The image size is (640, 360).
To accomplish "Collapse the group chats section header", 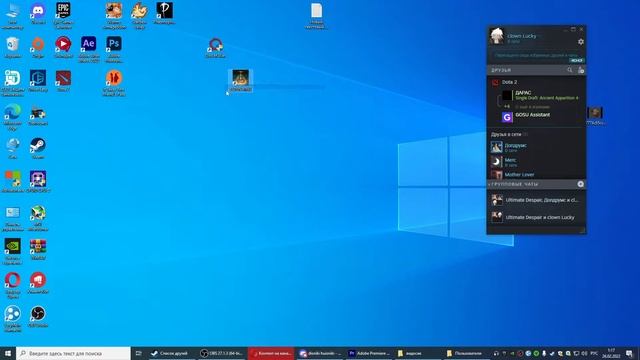I will 536,184.
